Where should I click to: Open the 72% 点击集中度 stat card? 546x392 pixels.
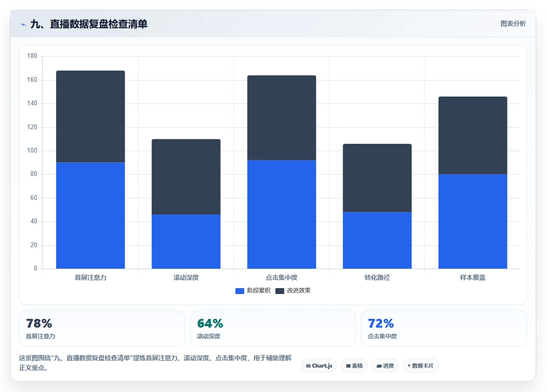point(444,328)
